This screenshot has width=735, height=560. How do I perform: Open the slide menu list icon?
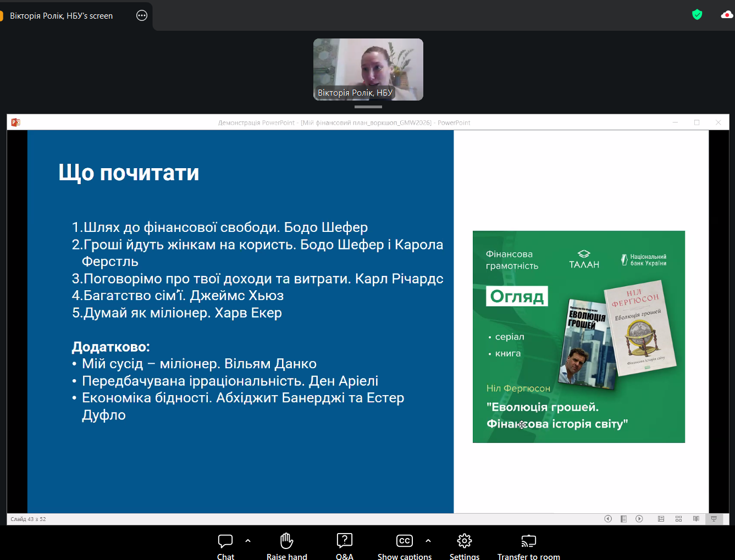[623, 519]
